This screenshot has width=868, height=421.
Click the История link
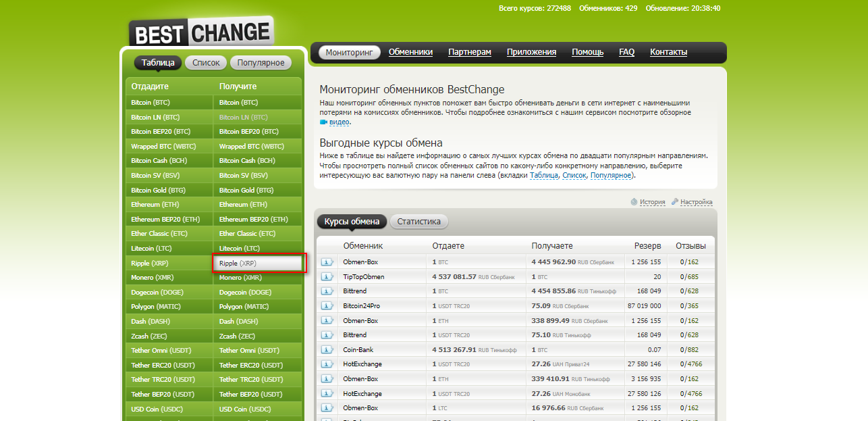[x=653, y=202]
